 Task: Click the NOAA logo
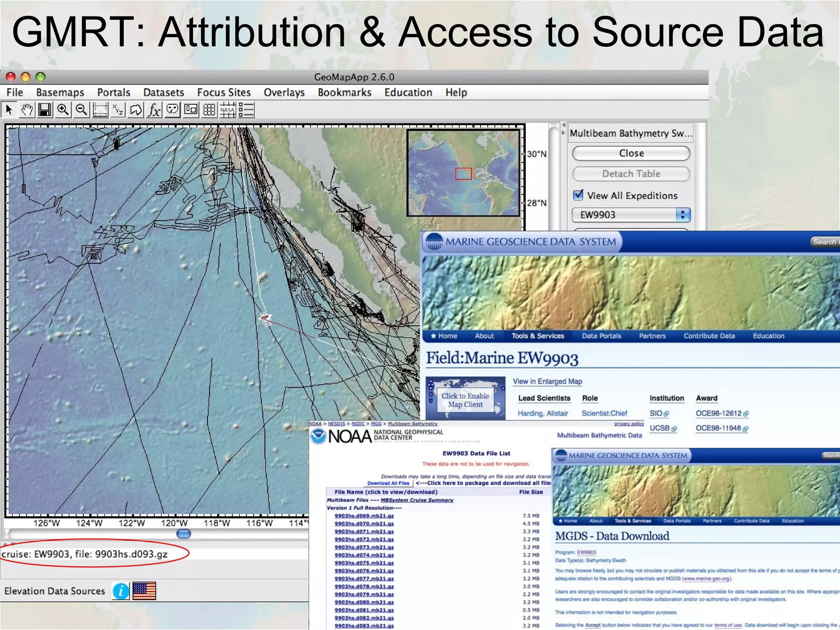tap(341, 436)
